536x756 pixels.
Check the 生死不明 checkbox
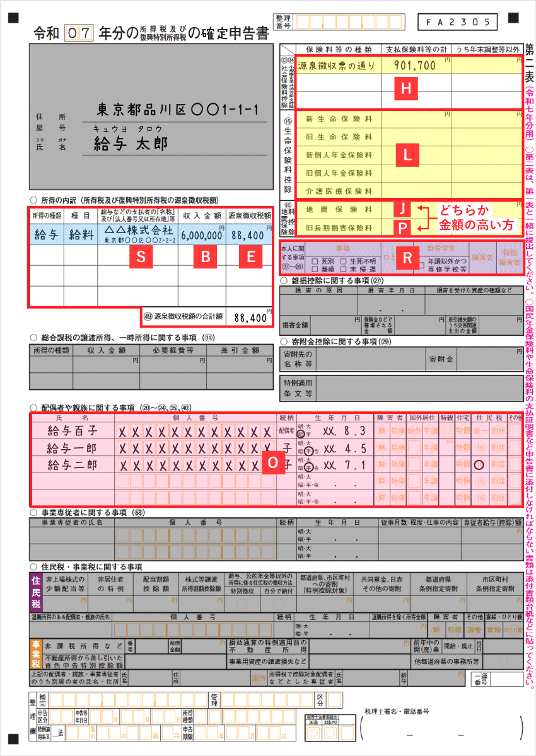343,261
